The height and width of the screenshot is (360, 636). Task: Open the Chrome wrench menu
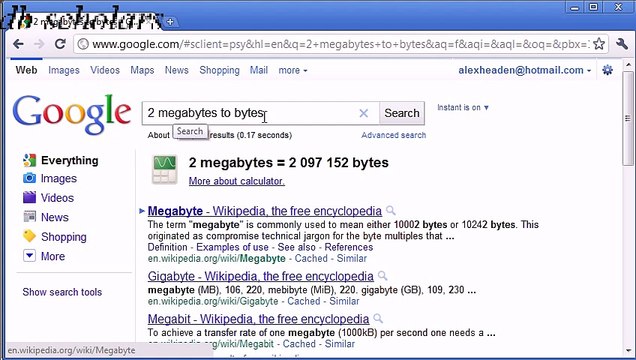622,44
